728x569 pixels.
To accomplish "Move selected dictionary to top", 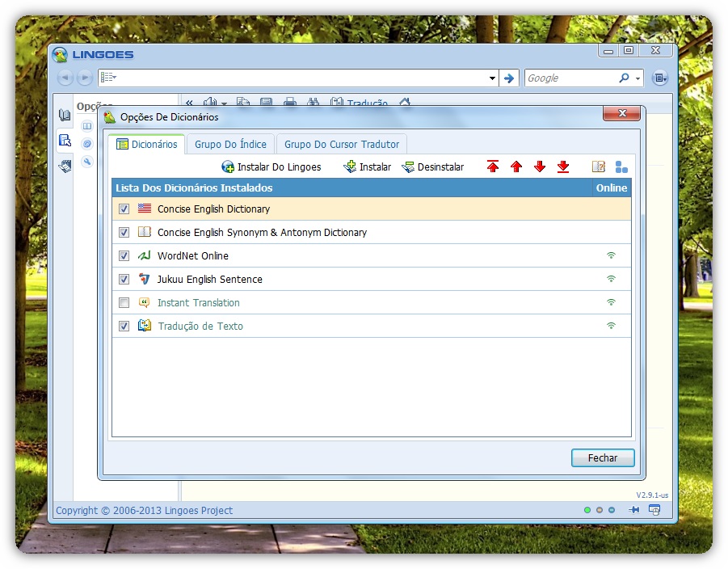I will click(x=493, y=166).
